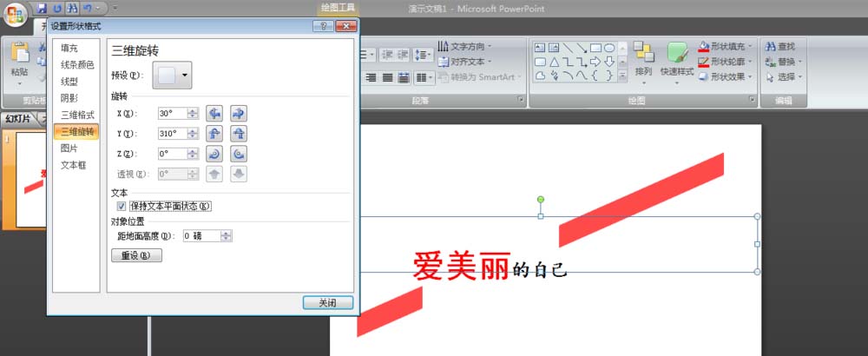Viewport: 868px width, 356px height.
Task: Click the Undo arrow in Quick Access toolbar
Action: pyautogui.click(x=88, y=9)
